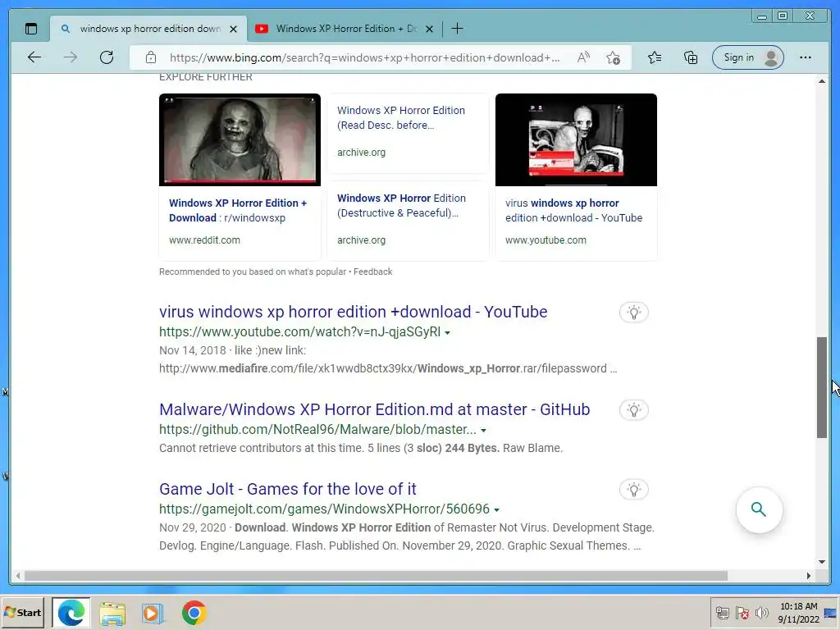
Task: Open the tab actions menu icon
Action: click(31, 29)
